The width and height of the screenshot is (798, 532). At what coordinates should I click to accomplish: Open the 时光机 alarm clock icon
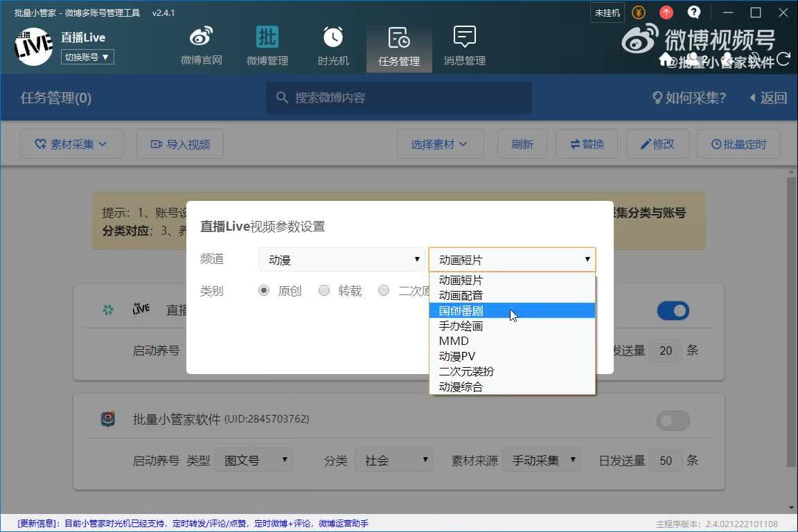coord(332,46)
